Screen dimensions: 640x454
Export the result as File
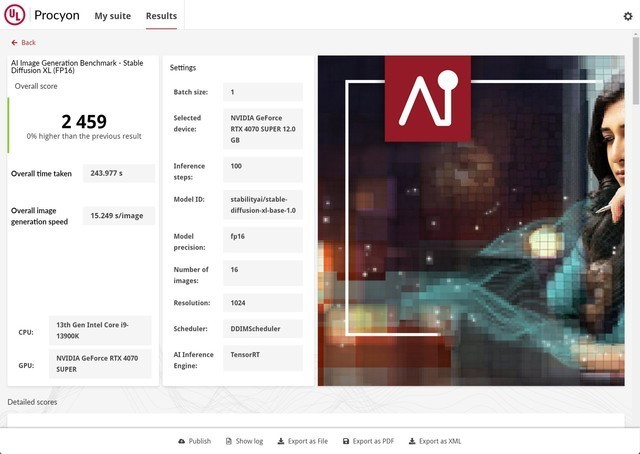[301, 441]
